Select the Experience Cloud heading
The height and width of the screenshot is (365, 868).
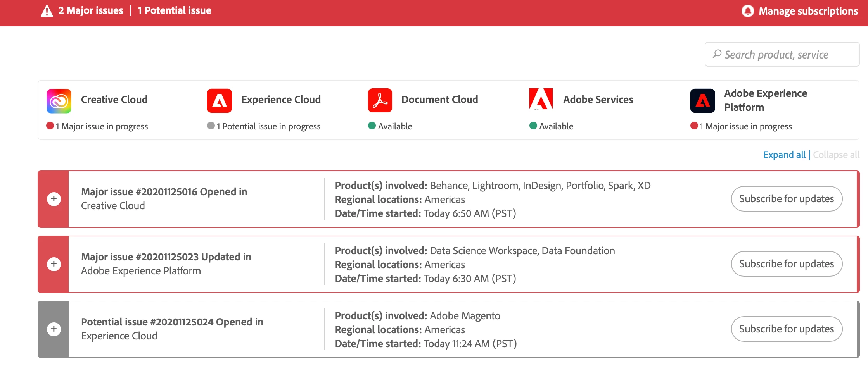[x=281, y=100]
